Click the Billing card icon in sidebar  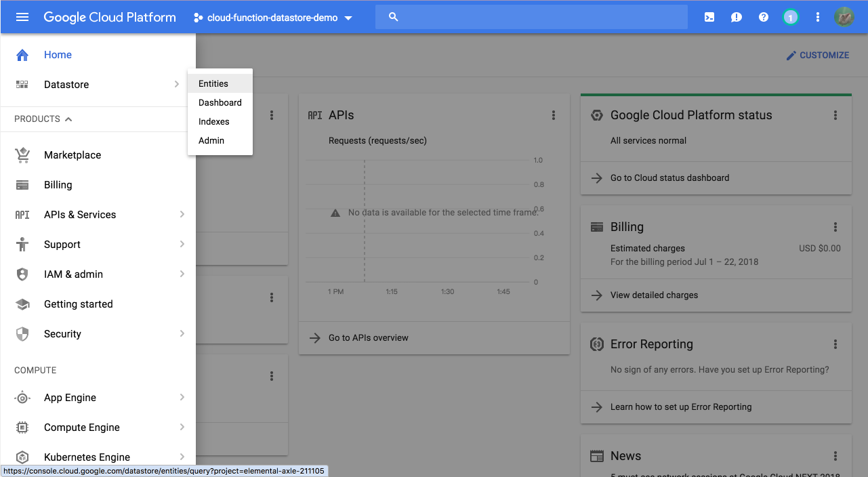22,185
